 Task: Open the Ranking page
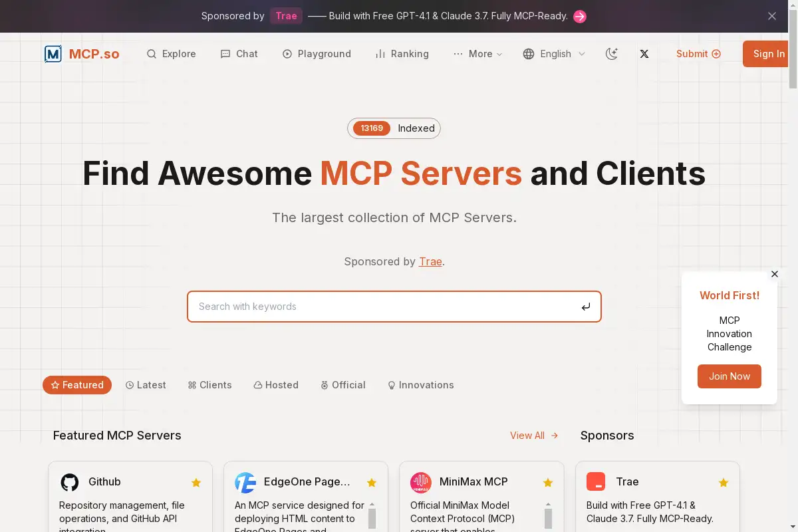[x=402, y=54]
